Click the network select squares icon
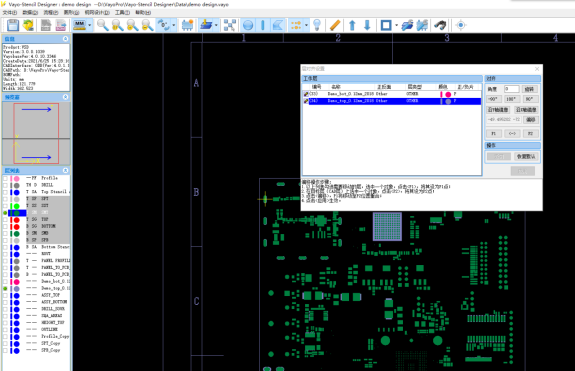The image size is (575, 371). [230, 25]
